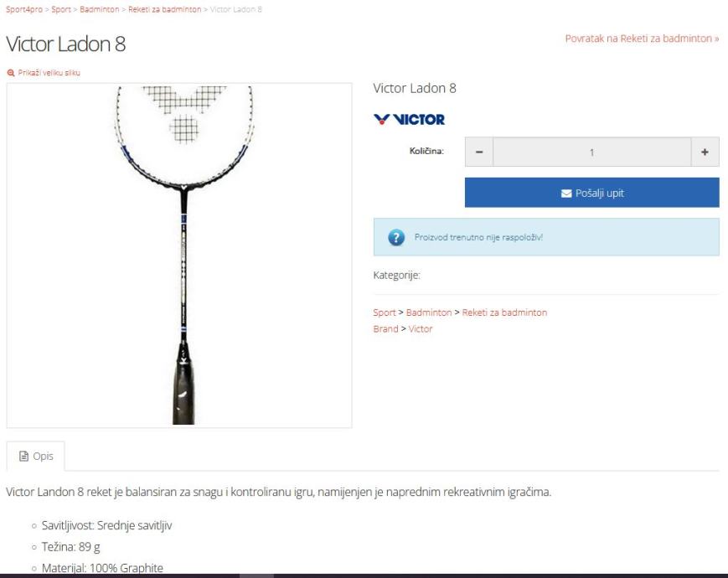Click the blue question mark info icon
Viewport: 728px width, 578px height.
pos(396,237)
